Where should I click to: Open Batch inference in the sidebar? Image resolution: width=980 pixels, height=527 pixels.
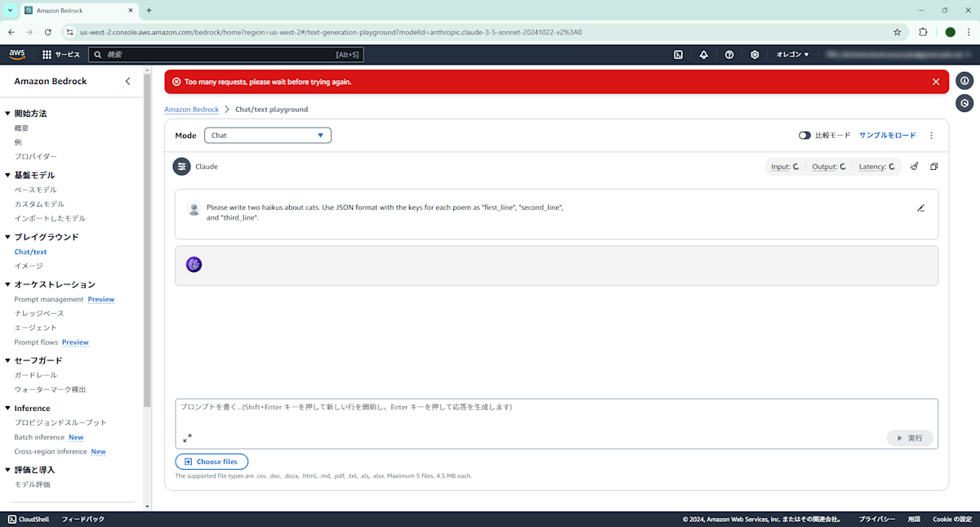click(39, 437)
